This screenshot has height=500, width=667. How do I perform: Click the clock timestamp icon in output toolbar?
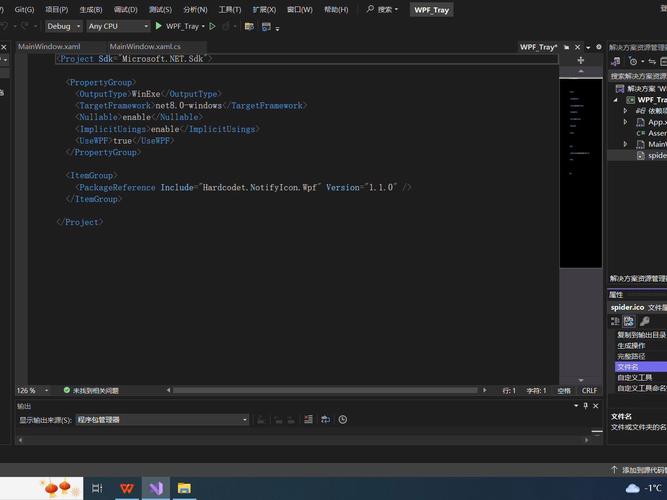[343, 420]
